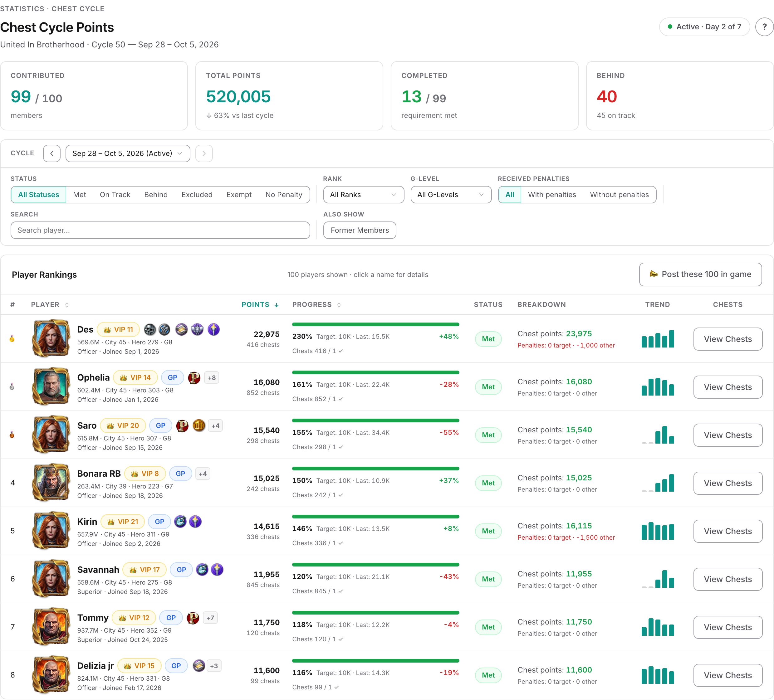Click the blue swirl badge on Savannah's row
774x700 pixels.
tap(202, 570)
